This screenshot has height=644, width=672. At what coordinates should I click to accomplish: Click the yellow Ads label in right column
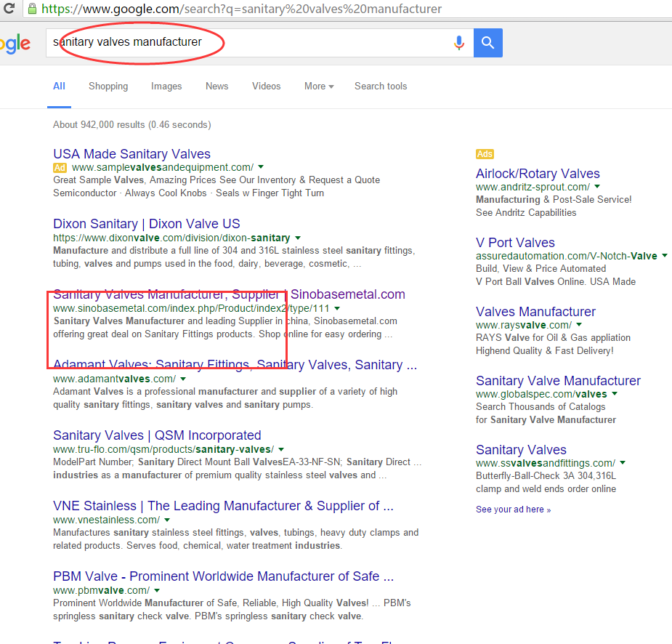click(x=485, y=154)
